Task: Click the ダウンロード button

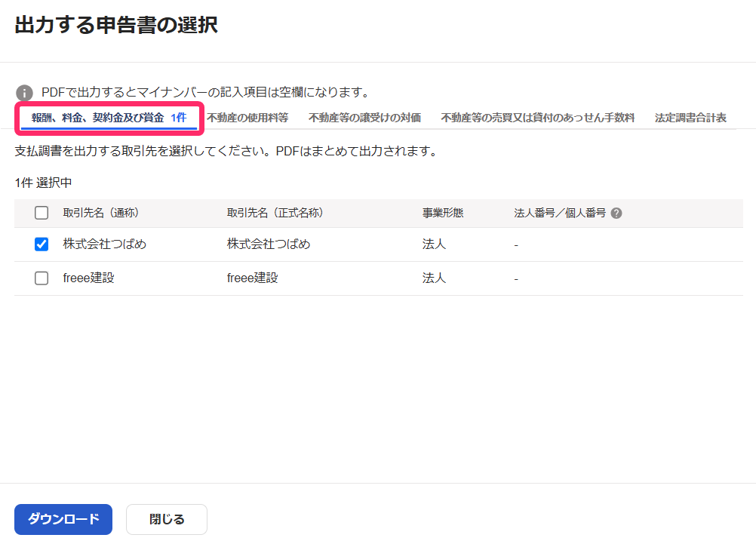Action: click(63, 519)
